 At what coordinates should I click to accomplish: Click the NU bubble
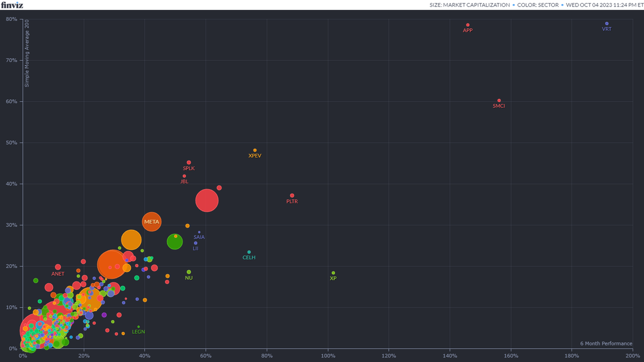pyautogui.click(x=189, y=272)
